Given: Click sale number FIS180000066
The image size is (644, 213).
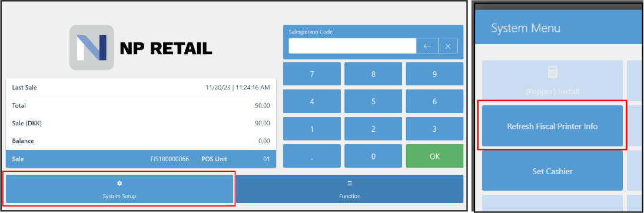Looking at the screenshot, I should pos(170,159).
